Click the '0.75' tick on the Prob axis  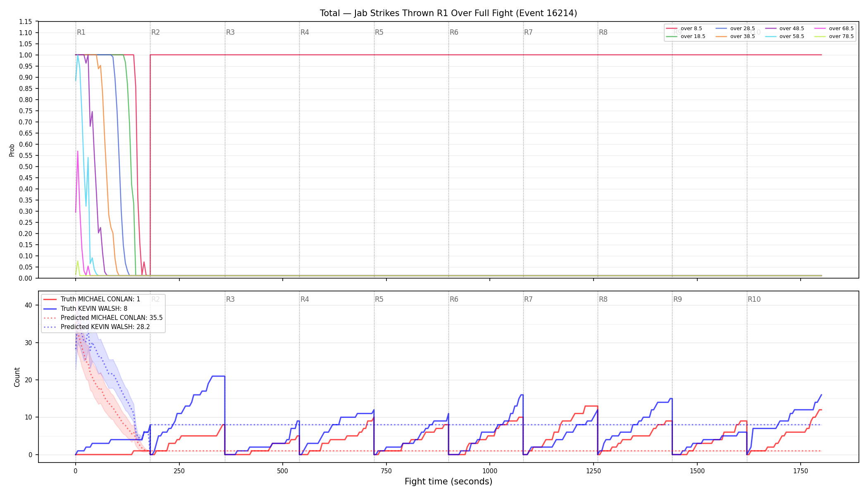26,111
